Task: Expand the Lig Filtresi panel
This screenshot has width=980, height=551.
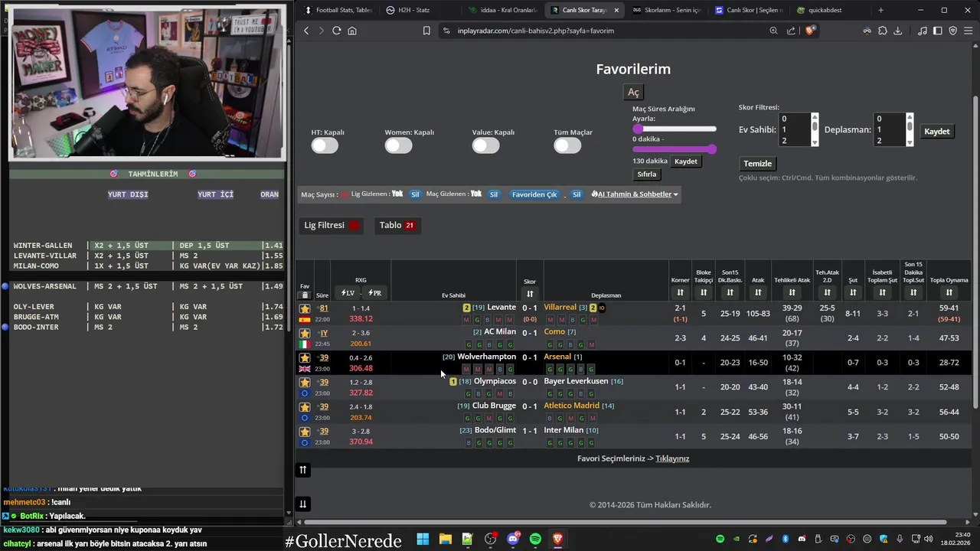Action: [x=332, y=225]
